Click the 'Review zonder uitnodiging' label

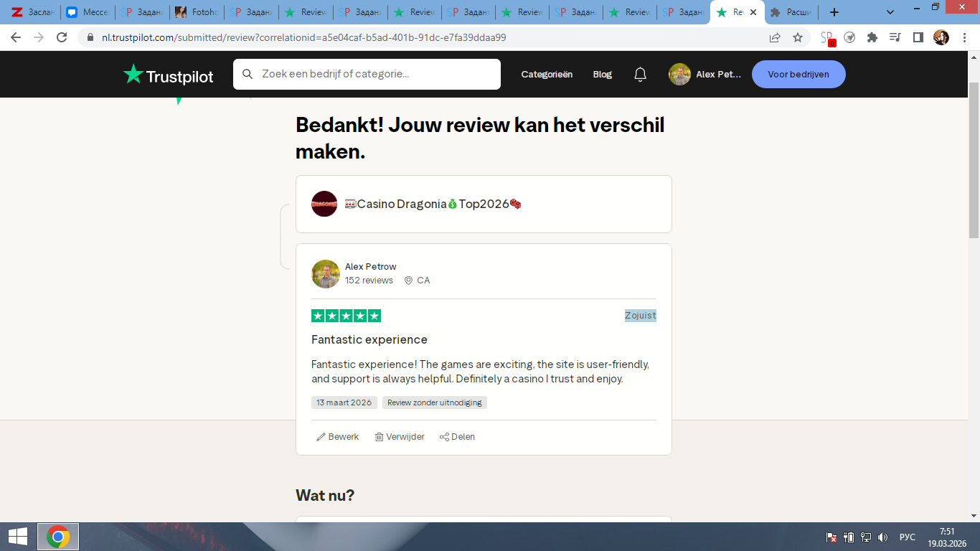click(435, 402)
